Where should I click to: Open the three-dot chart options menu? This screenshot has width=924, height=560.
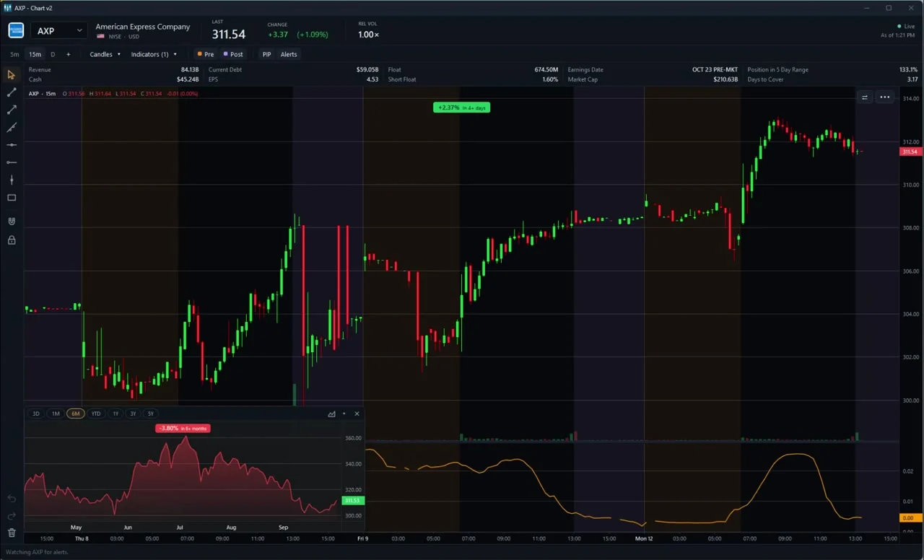tap(884, 97)
